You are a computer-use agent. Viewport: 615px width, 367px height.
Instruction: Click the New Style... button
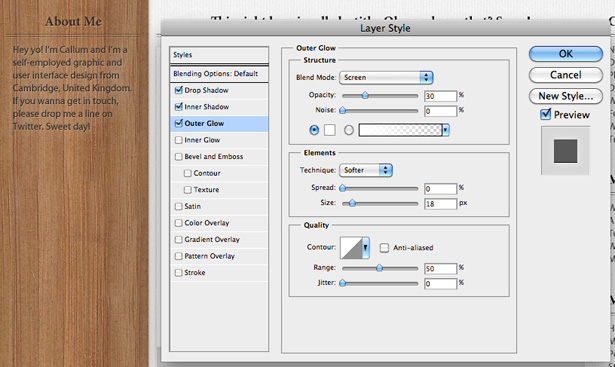click(x=566, y=96)
